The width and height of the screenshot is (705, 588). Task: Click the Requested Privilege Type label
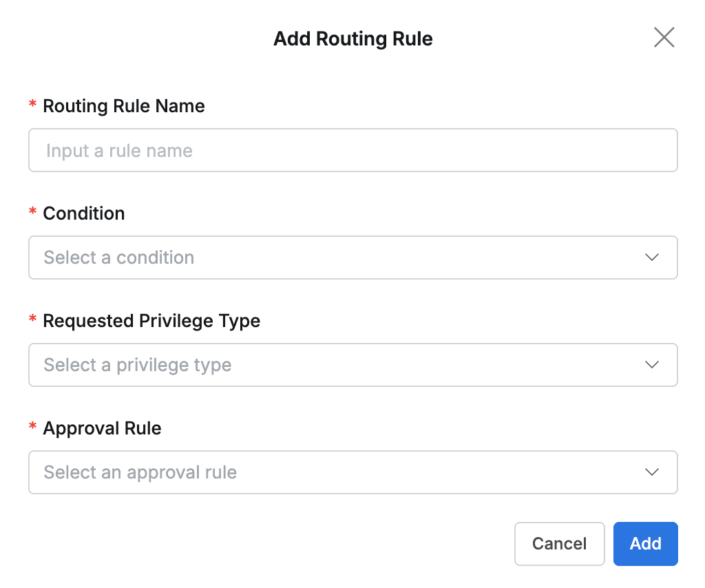click(151, 321)
